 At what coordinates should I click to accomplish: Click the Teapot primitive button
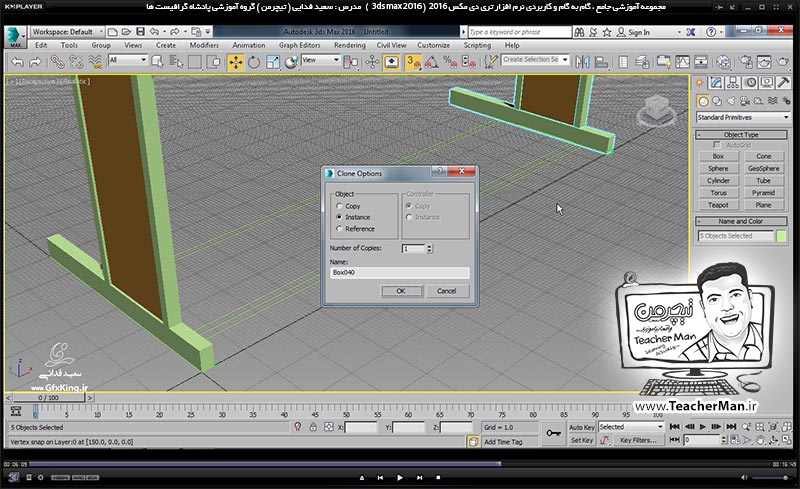coord(718,205)
